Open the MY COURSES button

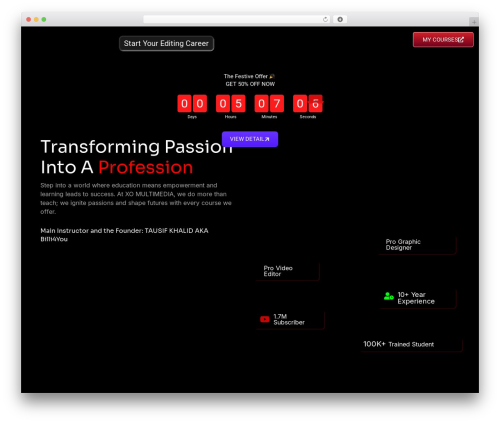[x=443, y=40]
